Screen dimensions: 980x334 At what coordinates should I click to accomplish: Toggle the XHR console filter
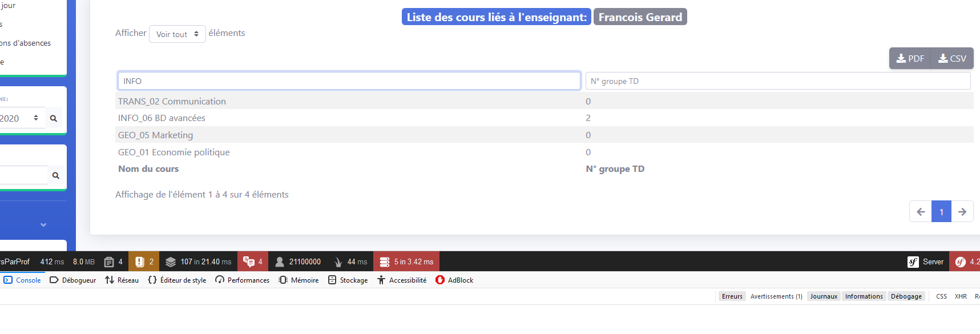pyautogui.click(x=961, y=296)
